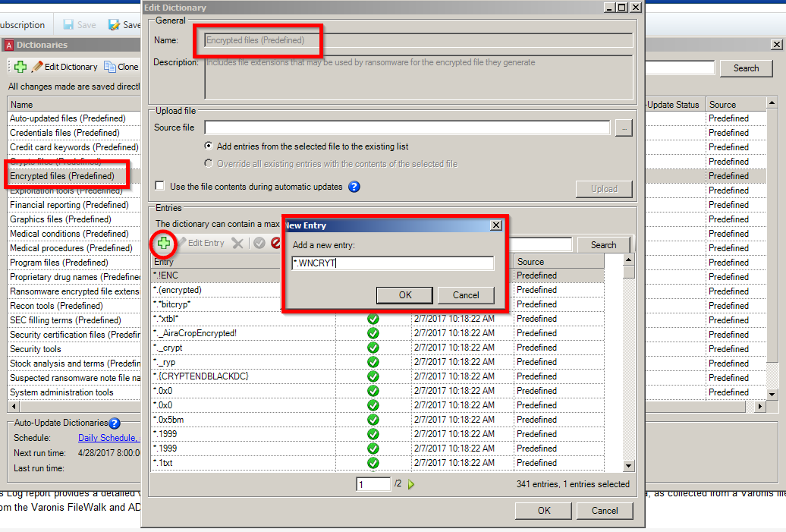Click the browse button next to Source file
The height and width of the screenshot is (532, 786).
[624, 128]
